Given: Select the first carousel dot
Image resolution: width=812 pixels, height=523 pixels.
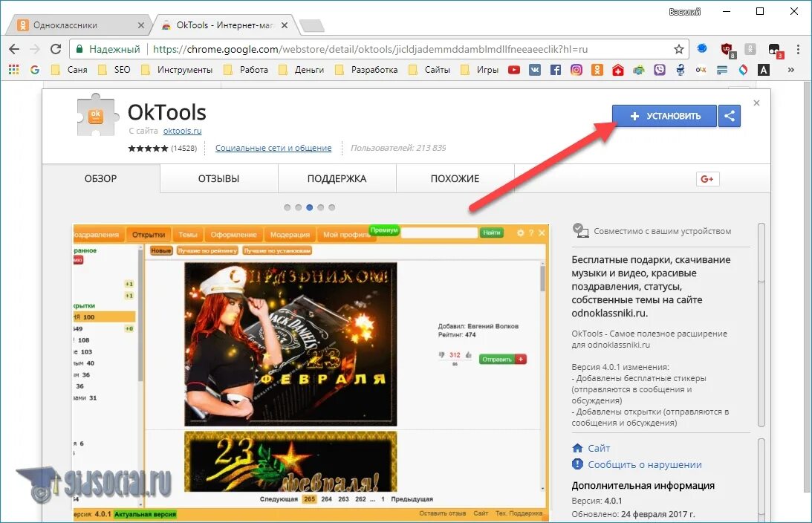Looking at the screenshot, I should click(x=288, y=208).
